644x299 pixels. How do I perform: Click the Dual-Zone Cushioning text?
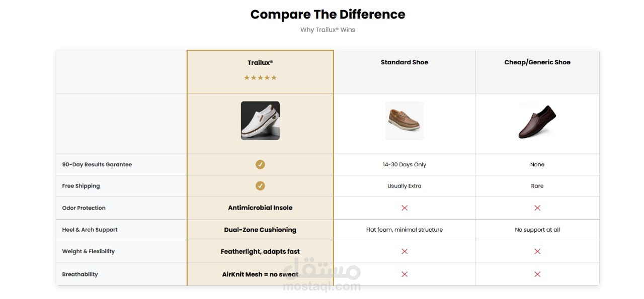pyautogui.click(x=260, y=230)
